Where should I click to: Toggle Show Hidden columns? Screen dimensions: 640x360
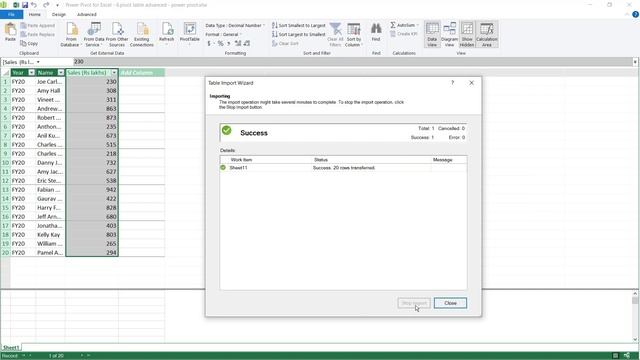(x=467, y=34)
